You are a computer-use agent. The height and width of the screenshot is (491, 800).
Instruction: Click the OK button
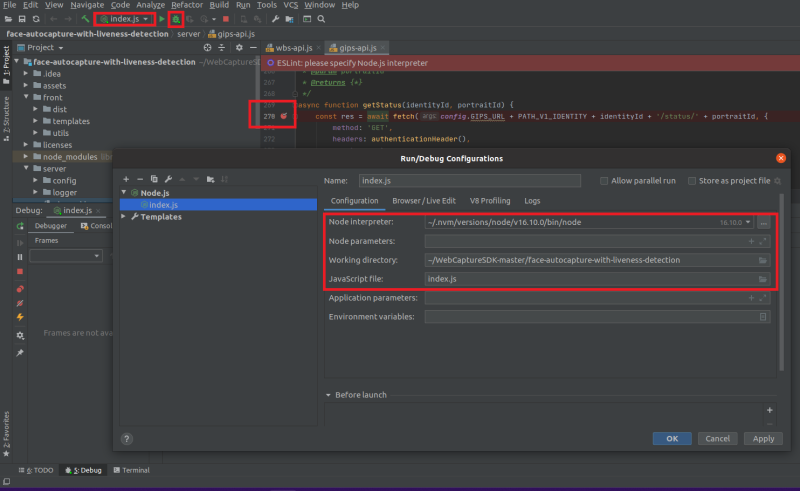pyautogui.click(x=672, y=438)
